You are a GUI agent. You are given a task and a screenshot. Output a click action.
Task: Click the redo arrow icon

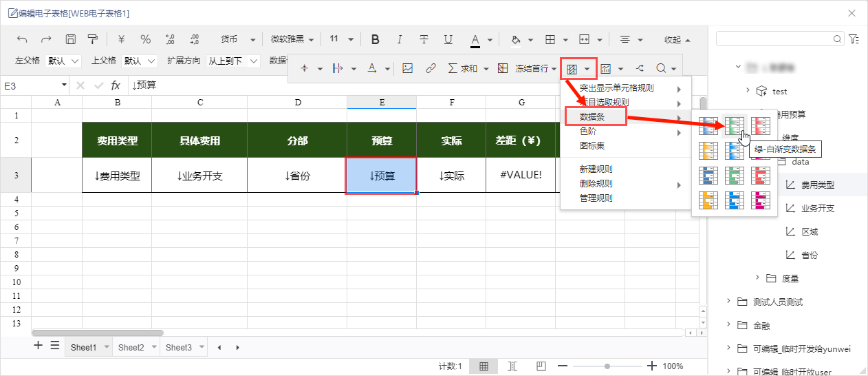46,39
